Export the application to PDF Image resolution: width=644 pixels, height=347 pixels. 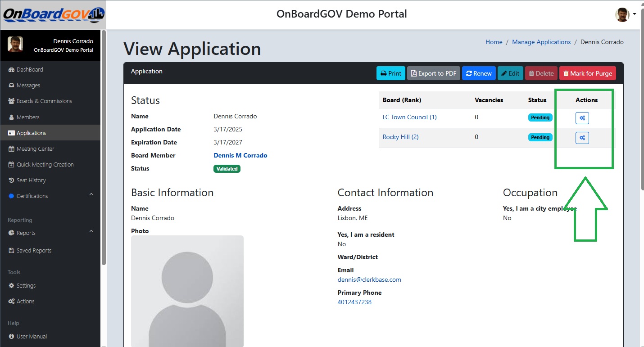click(433, 73)
